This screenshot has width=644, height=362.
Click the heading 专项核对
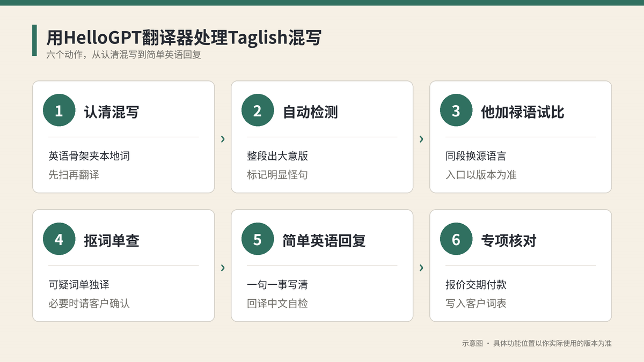pos(509,240)
